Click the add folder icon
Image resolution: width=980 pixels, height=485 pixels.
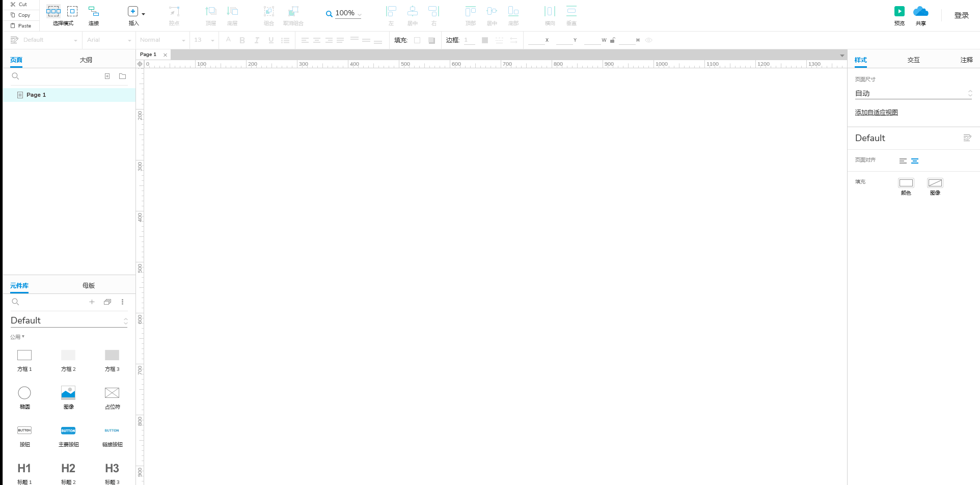click(123, 76)
